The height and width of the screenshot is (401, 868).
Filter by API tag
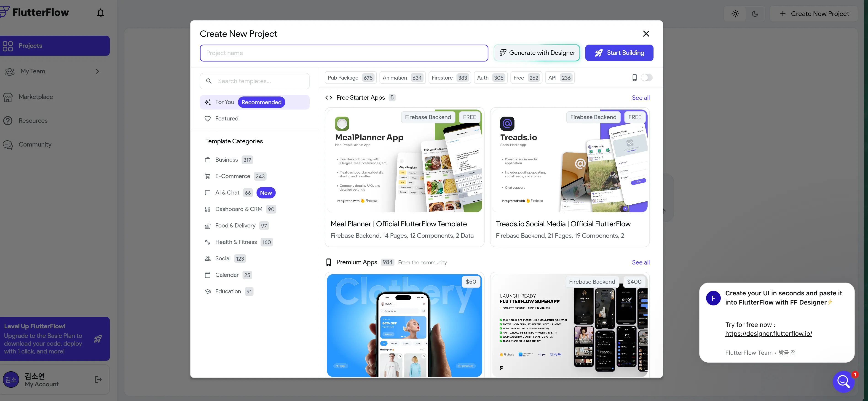tap(560, 78)
